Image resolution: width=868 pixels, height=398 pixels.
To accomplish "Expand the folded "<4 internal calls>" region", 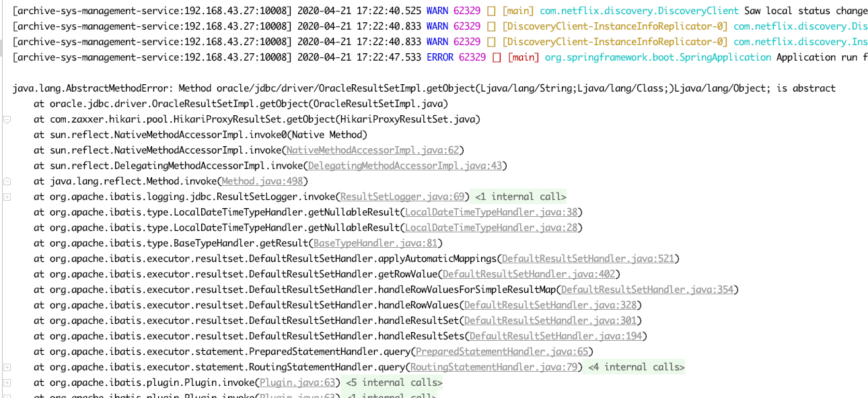I will pos(636,367).
